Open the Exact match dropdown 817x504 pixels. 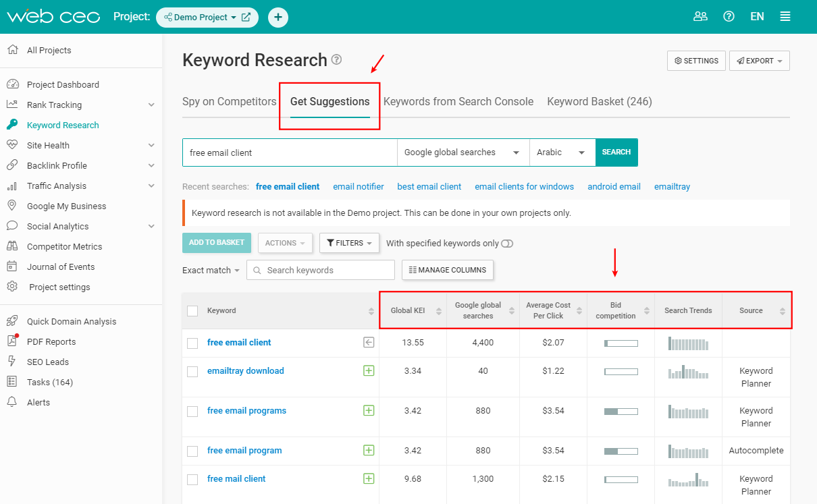tap(211, 270)
